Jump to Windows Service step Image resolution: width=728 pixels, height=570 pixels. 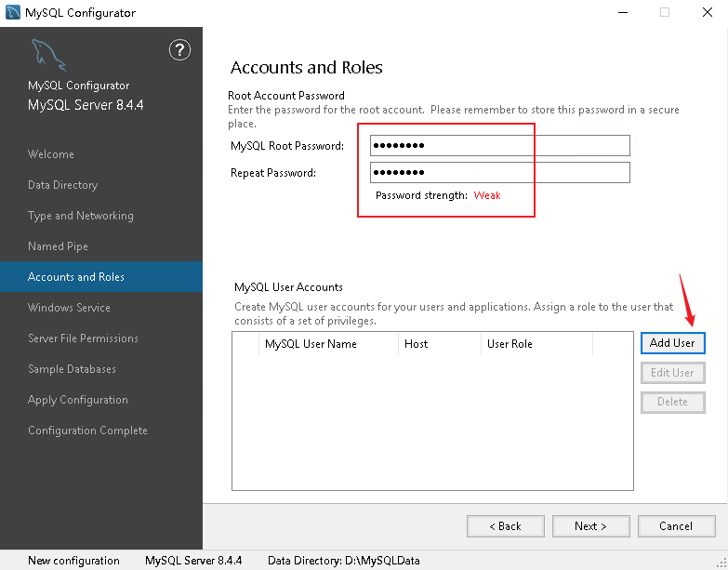[69, 308]
